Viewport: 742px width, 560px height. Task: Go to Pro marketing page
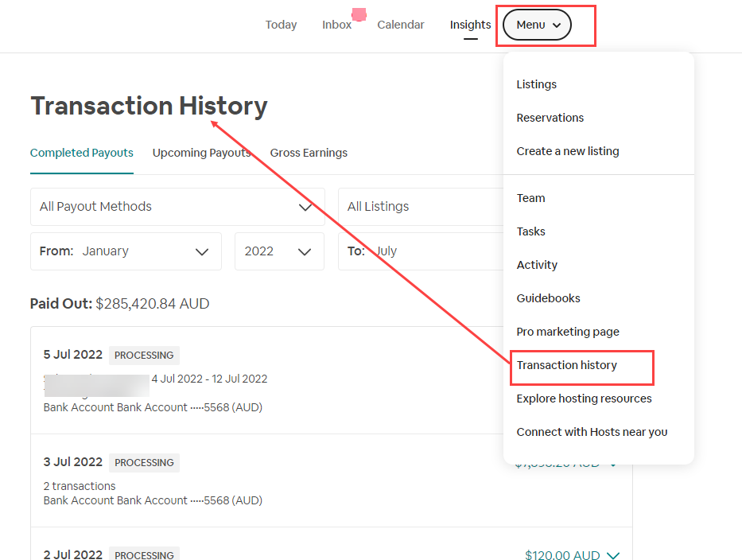568,332
